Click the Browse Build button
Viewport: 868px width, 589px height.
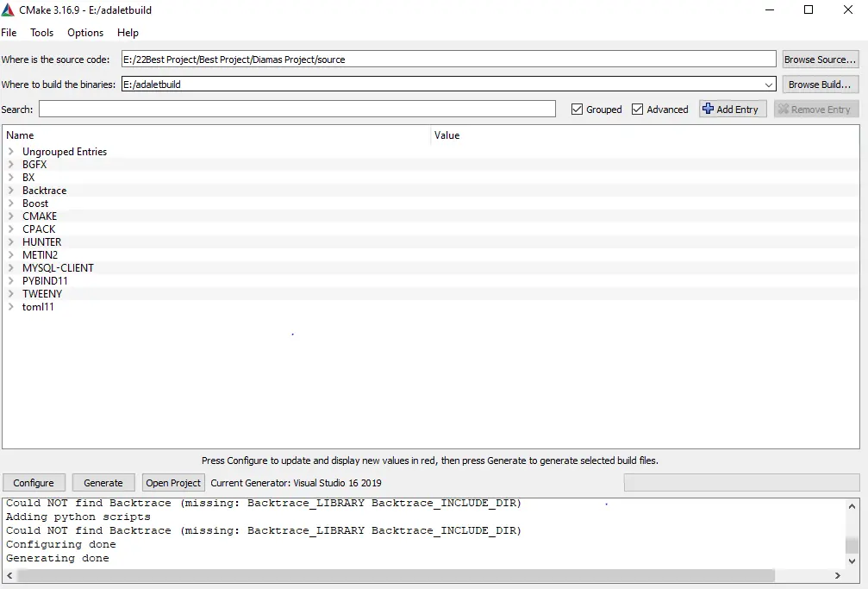[x=821, y=85]
